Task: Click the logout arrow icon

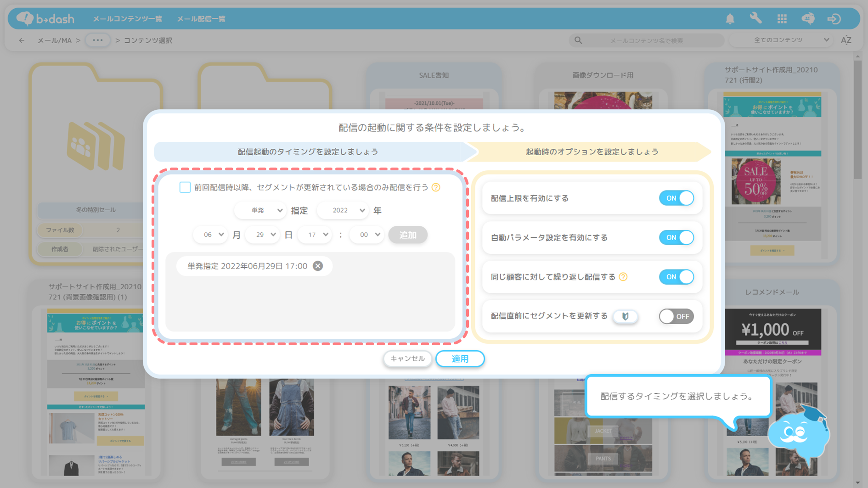Action: tap(834, 19)
